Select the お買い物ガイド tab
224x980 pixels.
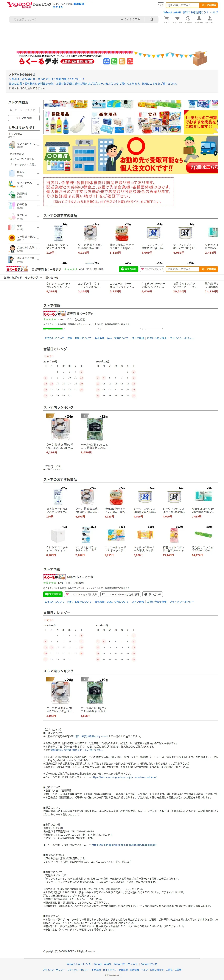(13, 278)
